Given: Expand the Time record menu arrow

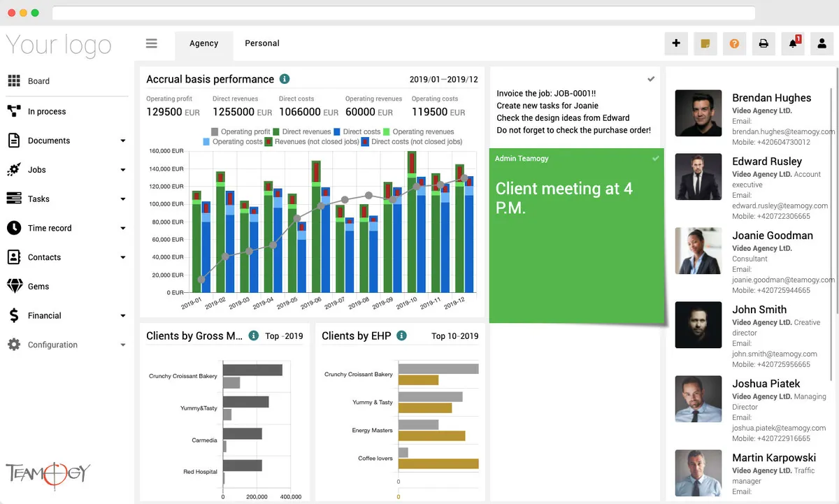Looking at the screenshot, I should (x=123, y=228).
